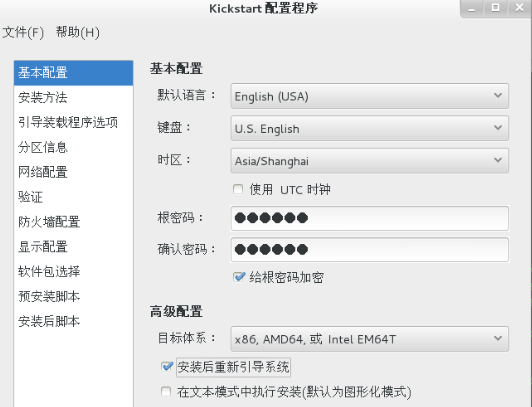The width and height of the screenshot is (532, 407).
Task: Select 验证 in the sidebar
Action: (x=73, y=197)
